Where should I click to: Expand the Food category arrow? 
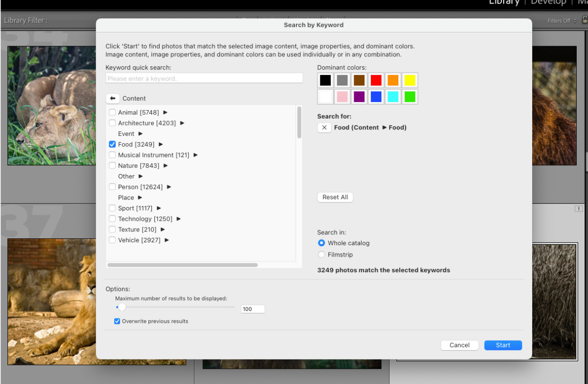click(161, 144)
